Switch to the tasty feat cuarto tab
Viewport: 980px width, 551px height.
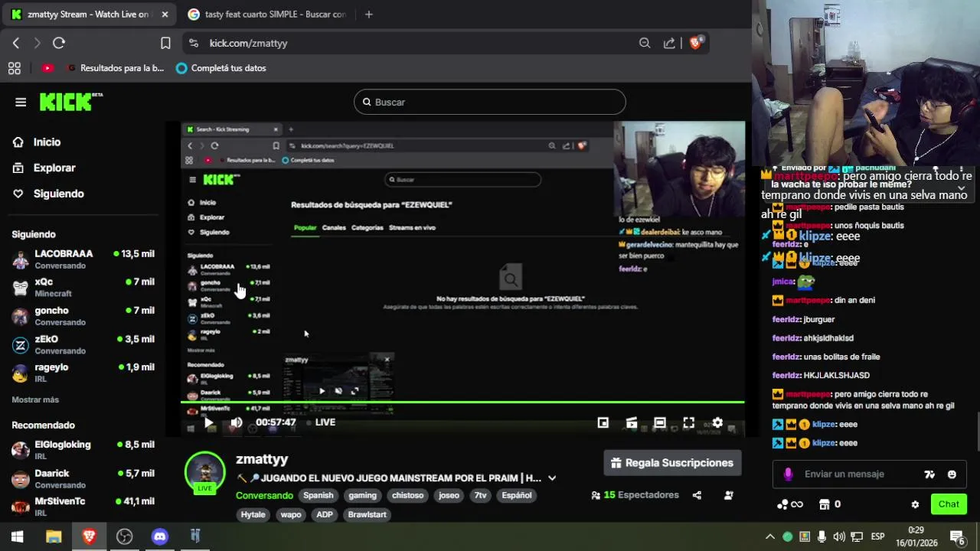tap(266, 15)
